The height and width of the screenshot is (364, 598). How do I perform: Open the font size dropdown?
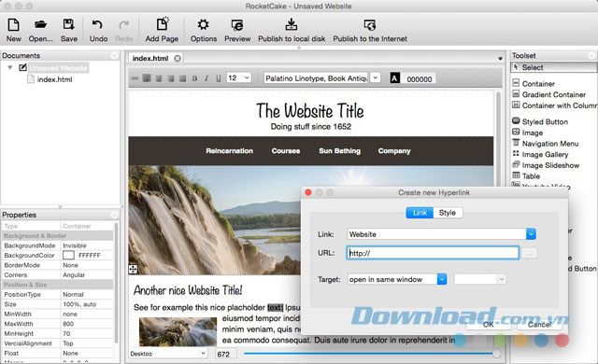pyautogui.click(x=247, y=77)
